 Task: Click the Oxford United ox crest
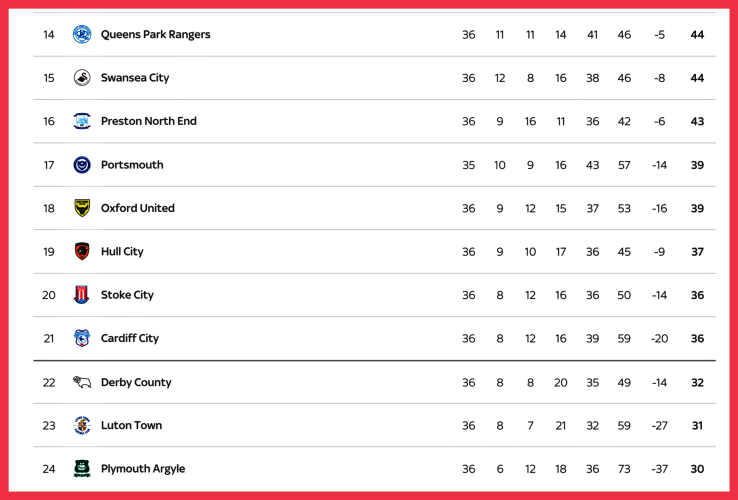pos(82,208)
